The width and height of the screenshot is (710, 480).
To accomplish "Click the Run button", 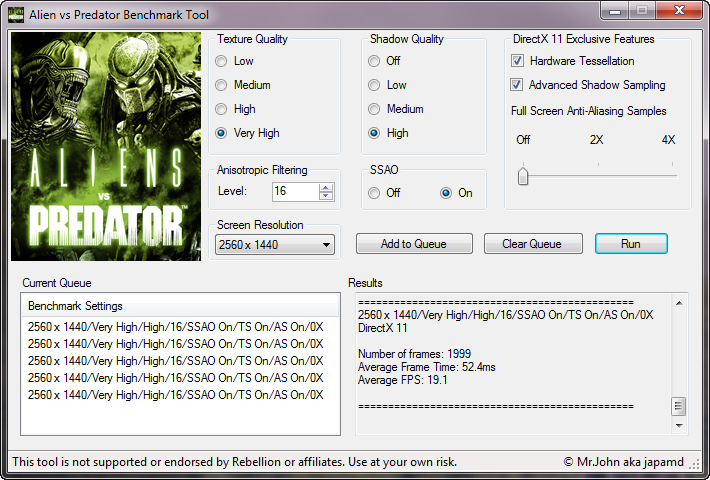I will 631,244.
